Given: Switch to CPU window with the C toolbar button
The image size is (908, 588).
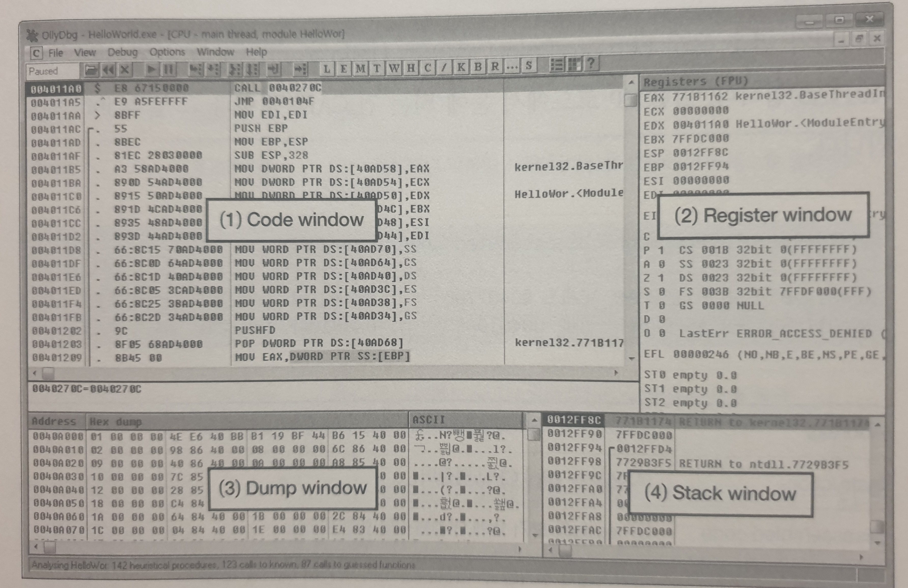Looking at the screenshot, I should (x=428, y=68).
